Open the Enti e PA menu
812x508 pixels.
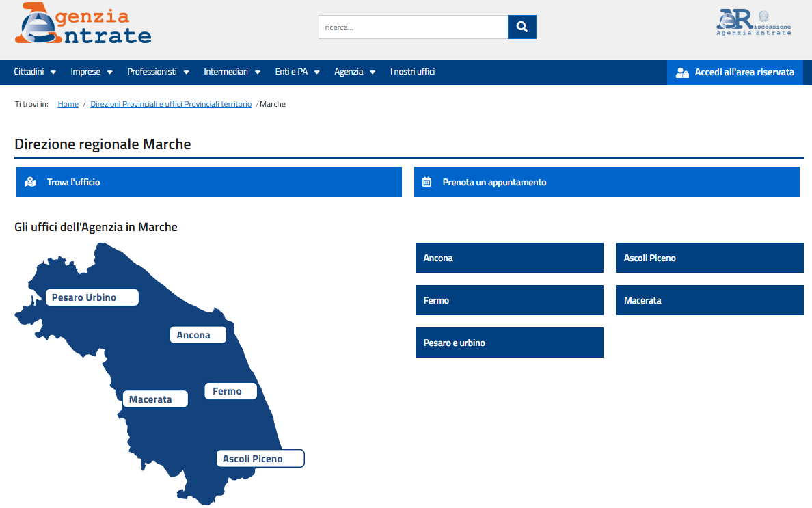tap(297, 72)
